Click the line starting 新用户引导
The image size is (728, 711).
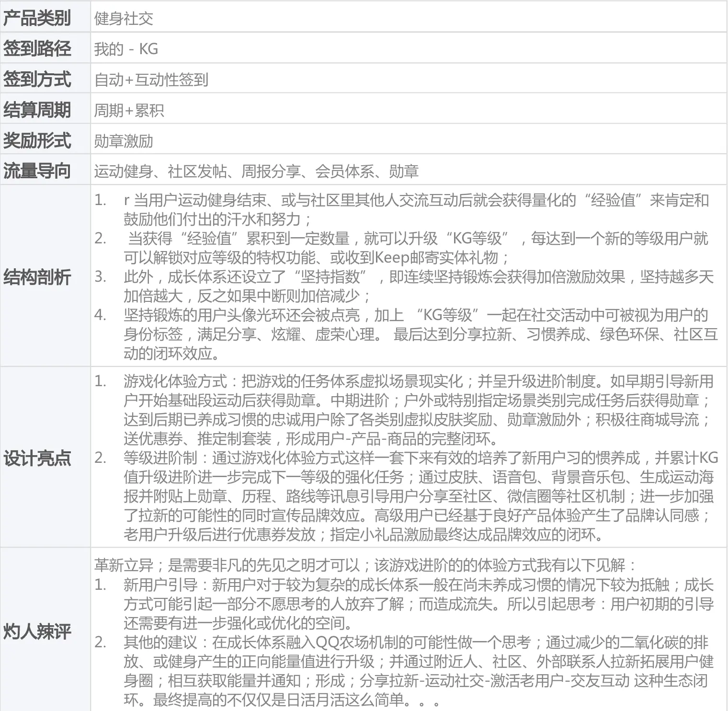(x=419, y=585)
